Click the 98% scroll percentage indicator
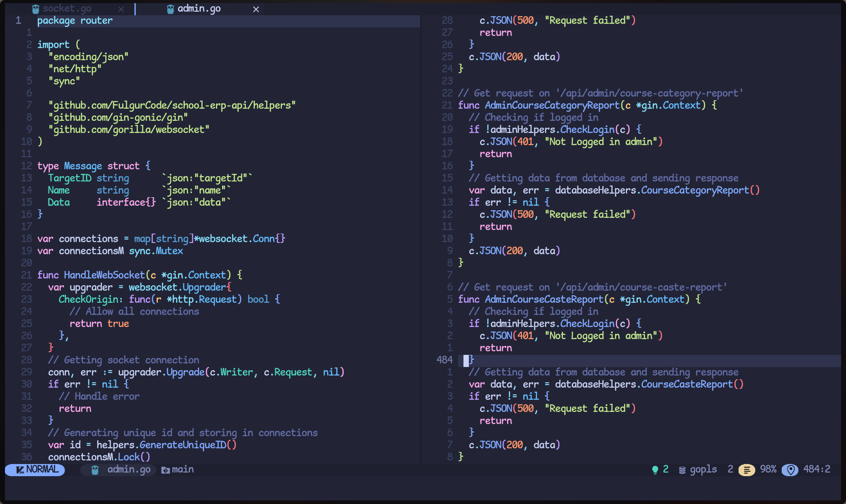 pyautogui.click(x=768, y=469)
